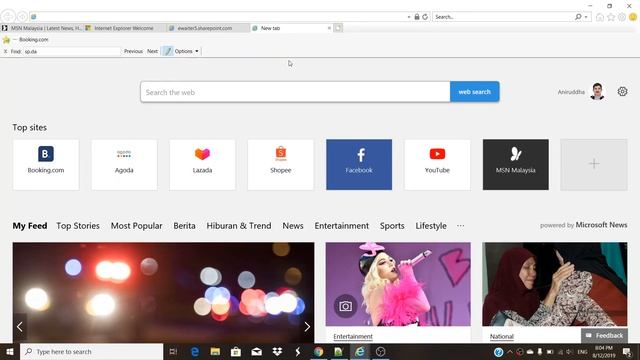Click the Next find result button
The width and height of the screenshot is (640, 360).
click(x=152, y=51)
